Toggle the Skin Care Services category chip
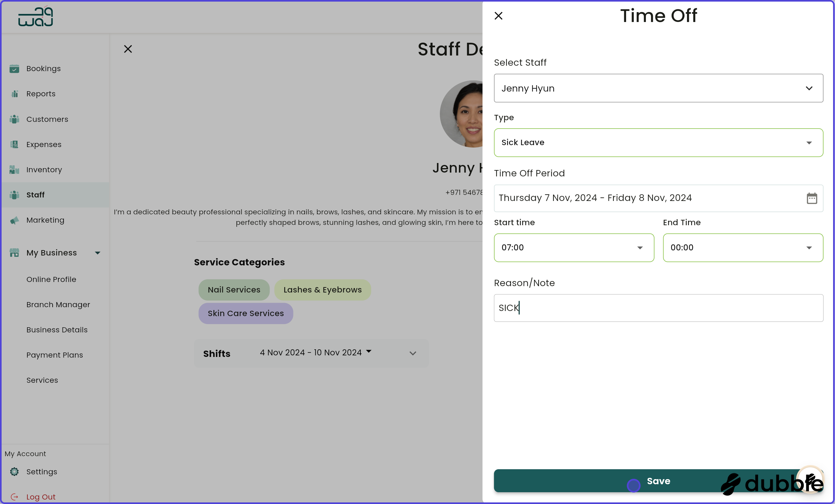 [x=245, y=313]
